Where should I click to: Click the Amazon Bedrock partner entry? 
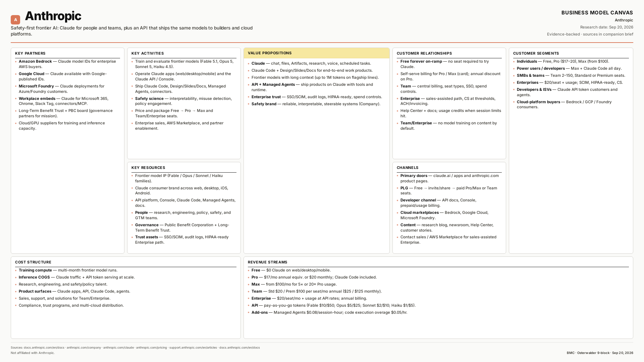coord(67,64)
